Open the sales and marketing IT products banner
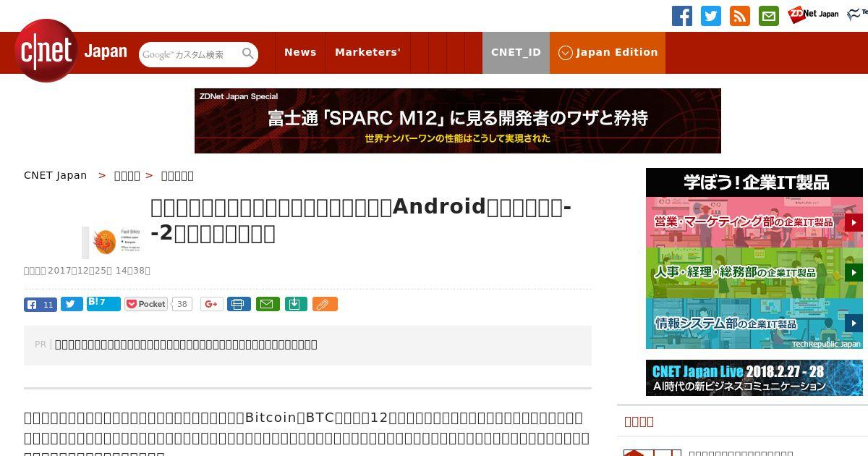This screenshot has height=456, width=868. (x=754, y=222)
